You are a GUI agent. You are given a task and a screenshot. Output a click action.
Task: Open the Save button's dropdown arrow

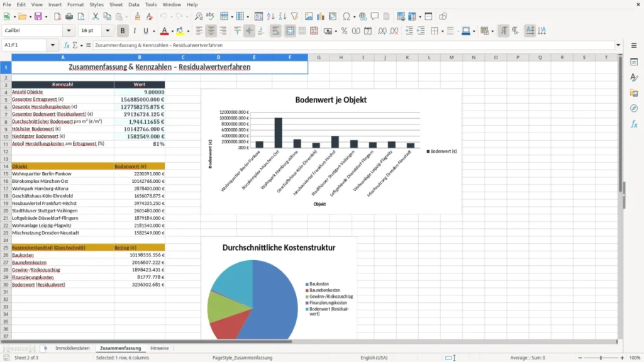pyautogui.click(x=46, y=17)
